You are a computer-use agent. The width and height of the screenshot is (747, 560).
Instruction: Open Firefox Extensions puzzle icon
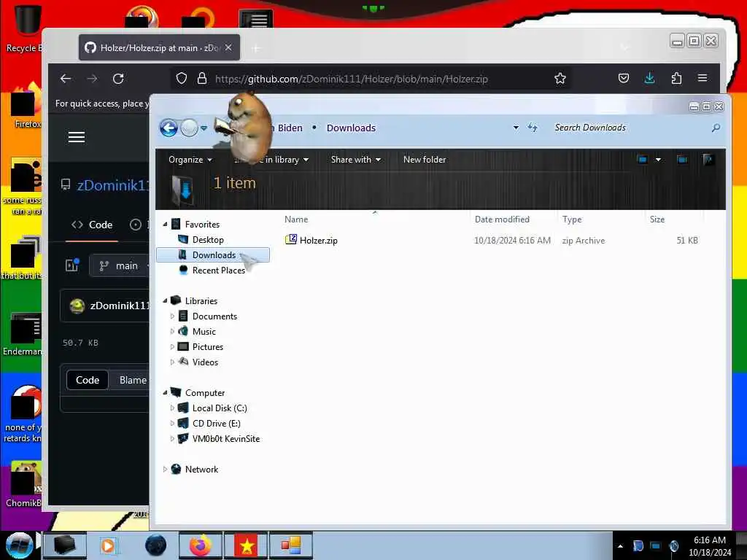[x=676, y=79]
